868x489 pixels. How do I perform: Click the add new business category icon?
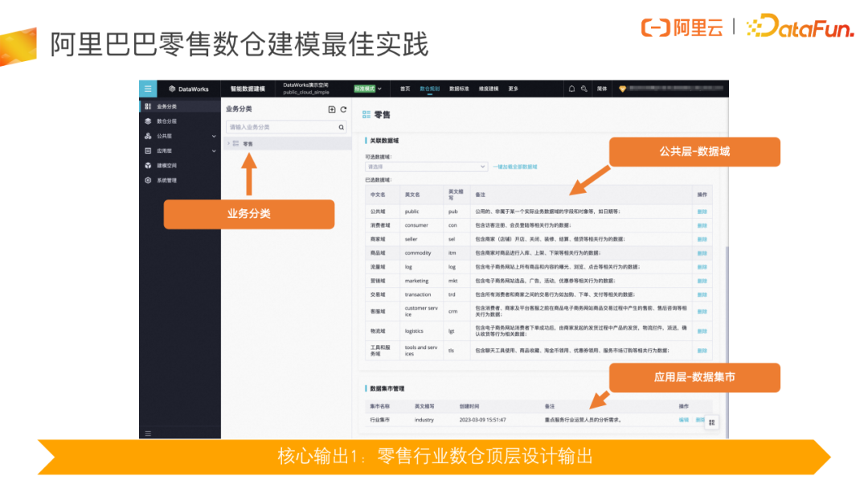click(332, 109)
